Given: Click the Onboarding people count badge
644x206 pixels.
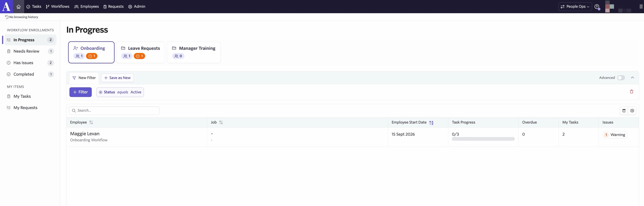Looking at the screenshot, I should pyautogui.click(x=79, y=56).
